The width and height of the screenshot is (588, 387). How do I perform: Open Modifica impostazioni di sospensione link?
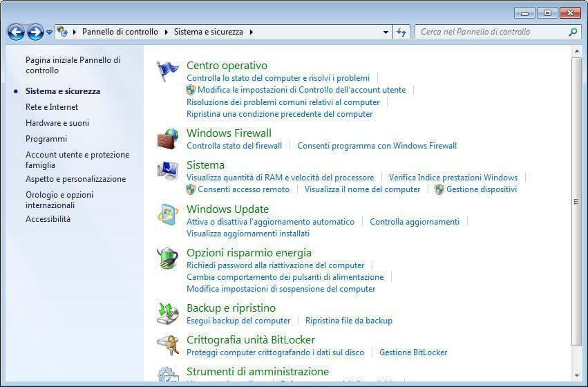(x=281, y=289)
